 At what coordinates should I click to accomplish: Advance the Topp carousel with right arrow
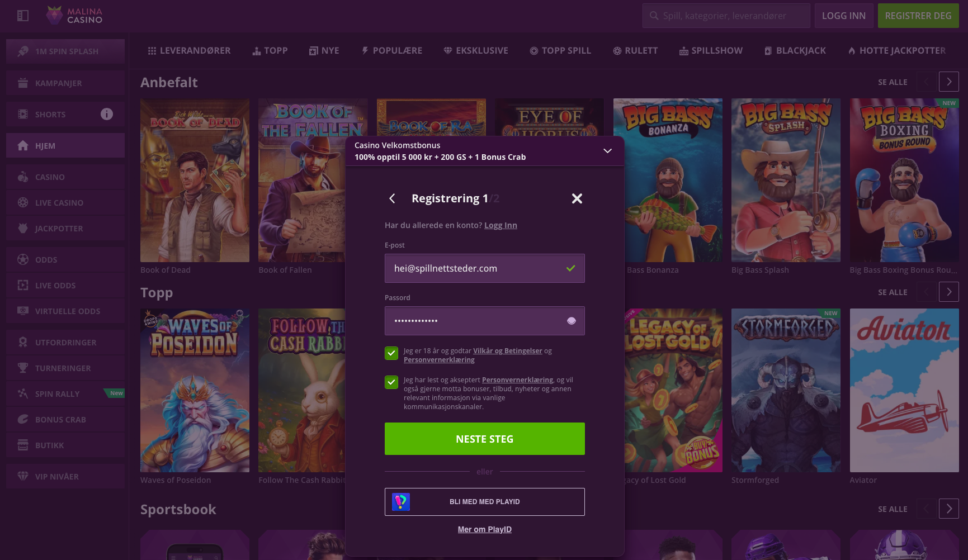[948, 292]
